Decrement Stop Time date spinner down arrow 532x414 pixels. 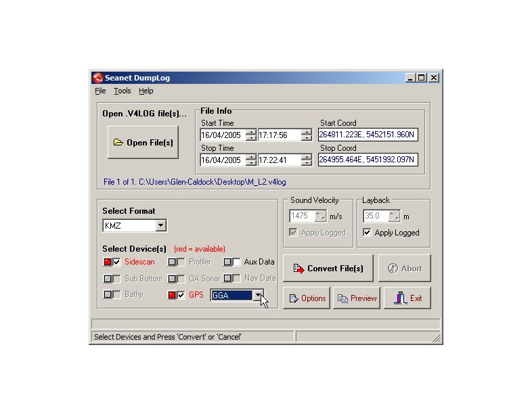pos(250,163)
